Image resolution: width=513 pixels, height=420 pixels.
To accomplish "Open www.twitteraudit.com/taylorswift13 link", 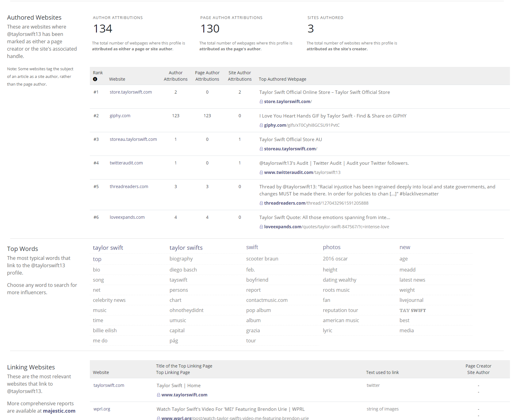I will tap(302, 172).
